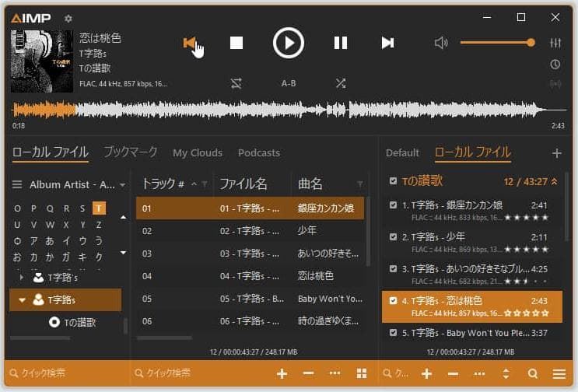Image resolution: width=578 pixels, height=392 pixels.
Task: Open the sleep timer clock icon
Action: tap(555, 65)
